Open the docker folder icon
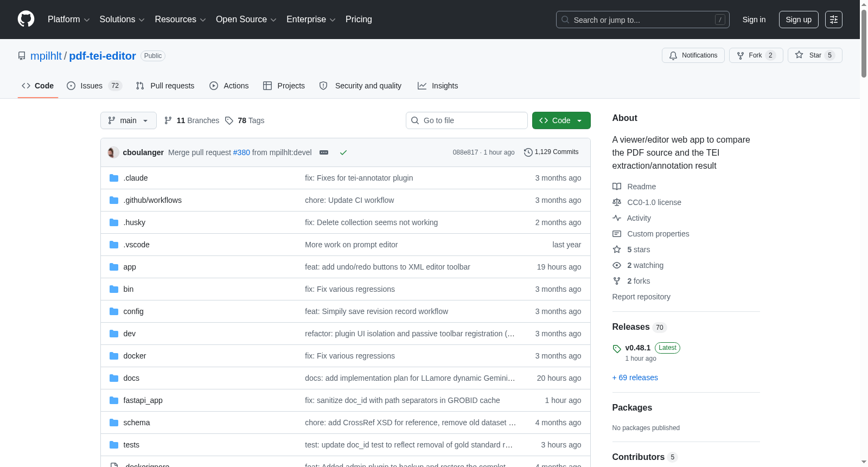The width and height of the screenshot is (868, 467). pyautogui.click(x=114, y=356)
